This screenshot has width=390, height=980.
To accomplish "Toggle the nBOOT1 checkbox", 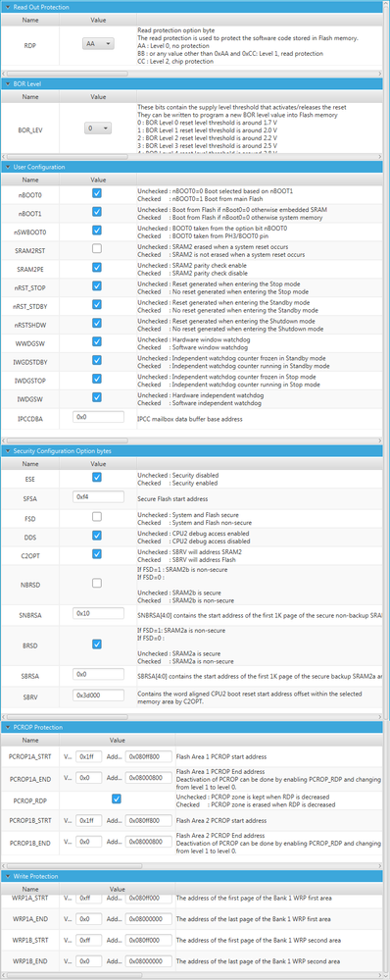I will coord(97,212).
